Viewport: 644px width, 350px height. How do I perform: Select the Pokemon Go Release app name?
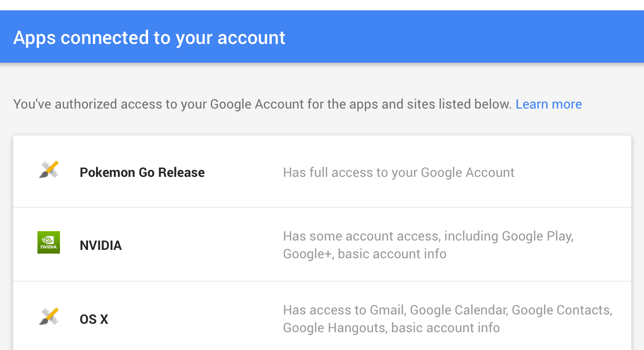tap(142, 172)
